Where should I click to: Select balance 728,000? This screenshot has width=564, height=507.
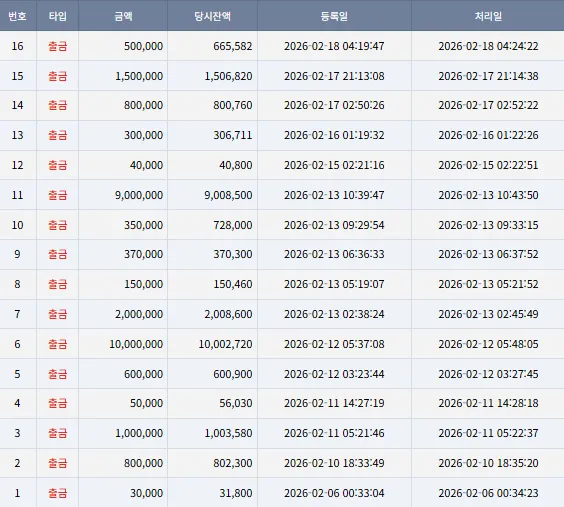tap(233, 225)
